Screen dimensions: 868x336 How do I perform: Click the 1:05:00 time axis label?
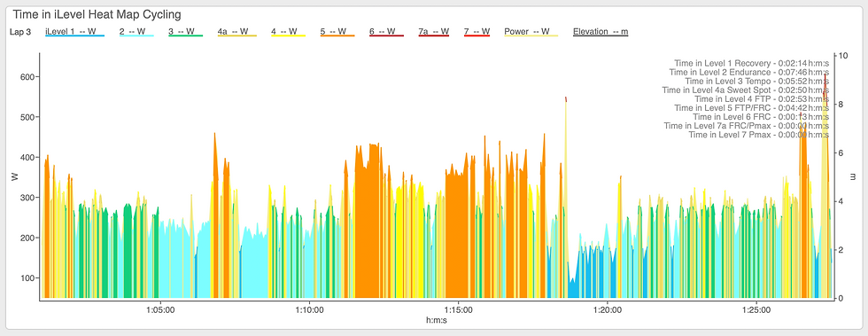pos(160,310)
